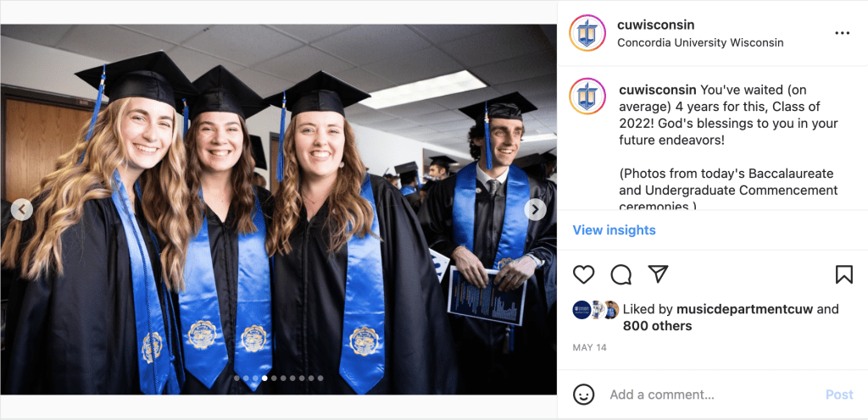
Task: Open the three-dot more options menu
Action: tap(842, 33)
